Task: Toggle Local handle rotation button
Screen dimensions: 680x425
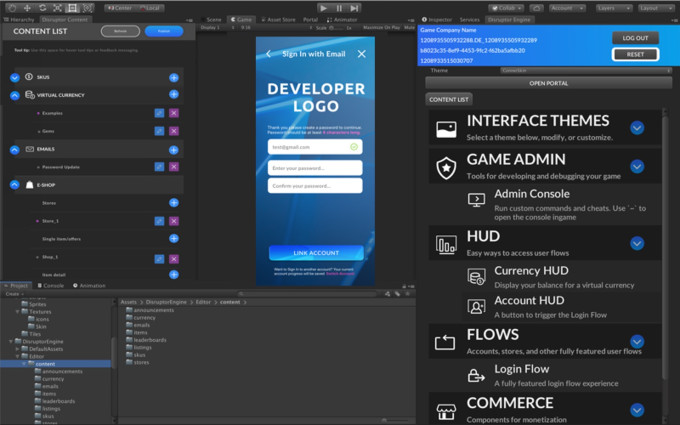Action: pos(151,7)
